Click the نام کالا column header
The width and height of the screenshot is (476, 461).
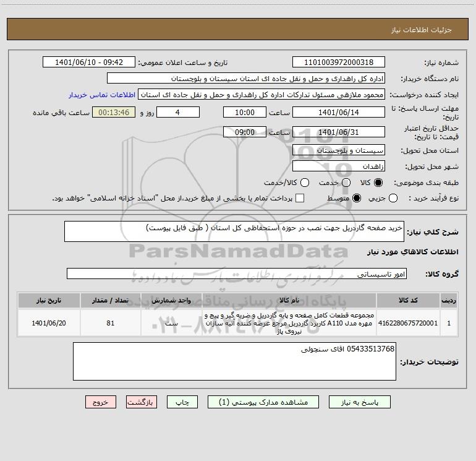pos(289,300)
